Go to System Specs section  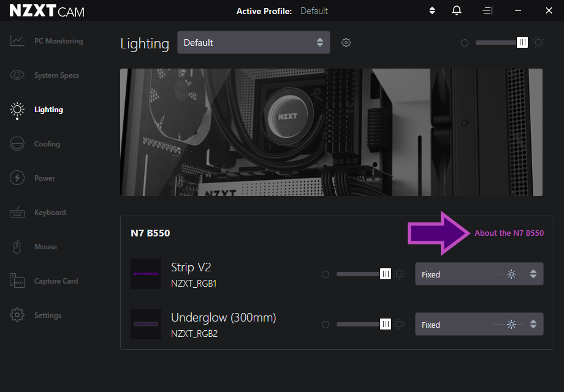(56, 75)
